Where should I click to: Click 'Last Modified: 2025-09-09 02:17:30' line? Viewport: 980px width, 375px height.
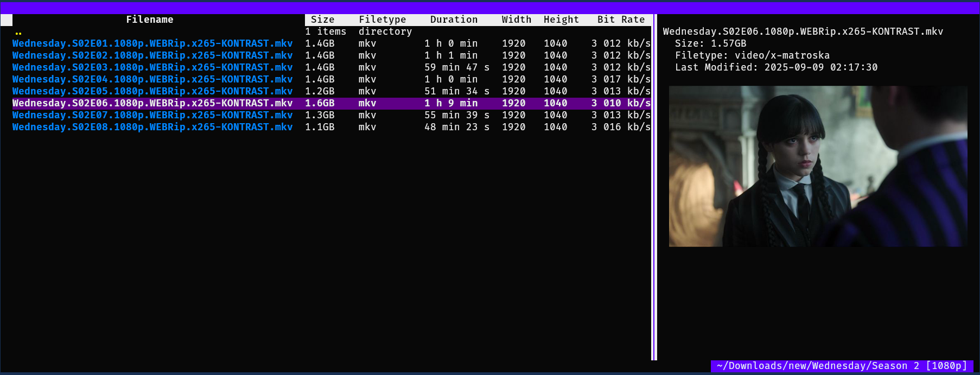pyautogui.click(x=776, y=67)
